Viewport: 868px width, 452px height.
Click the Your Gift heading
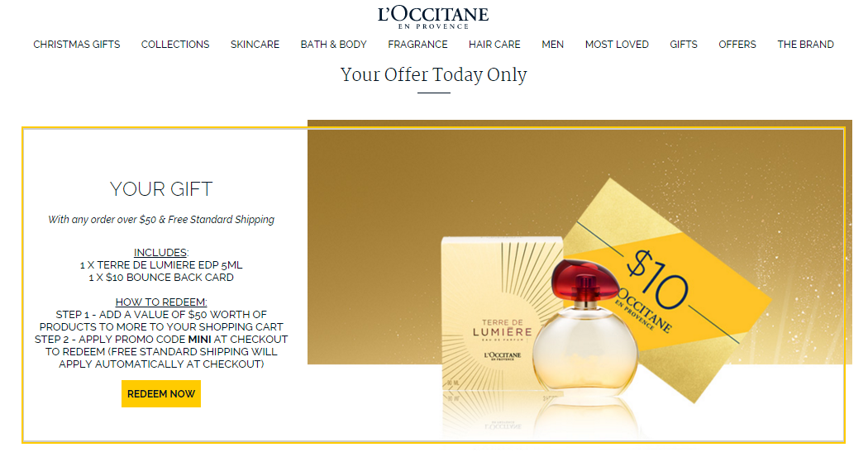[x=161, y=189]
